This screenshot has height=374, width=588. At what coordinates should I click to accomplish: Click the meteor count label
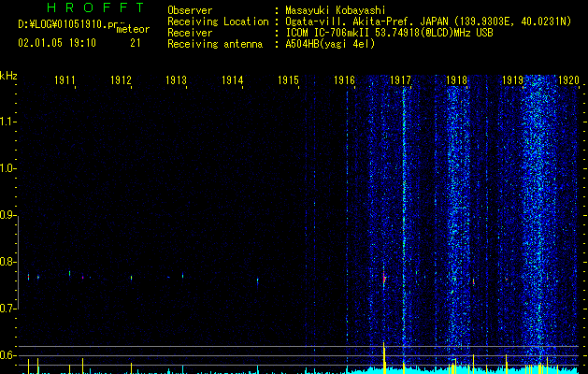[x=133, y=29]
